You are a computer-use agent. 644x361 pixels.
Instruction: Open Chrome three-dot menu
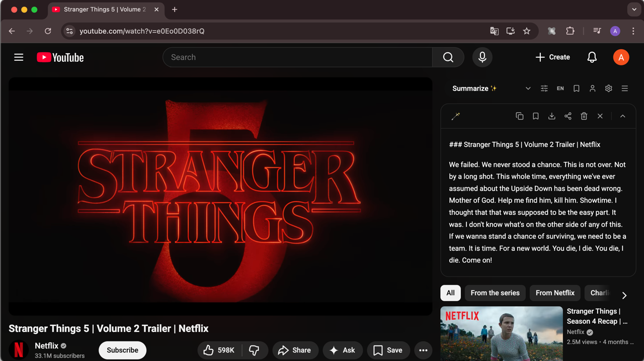[633, 31]
